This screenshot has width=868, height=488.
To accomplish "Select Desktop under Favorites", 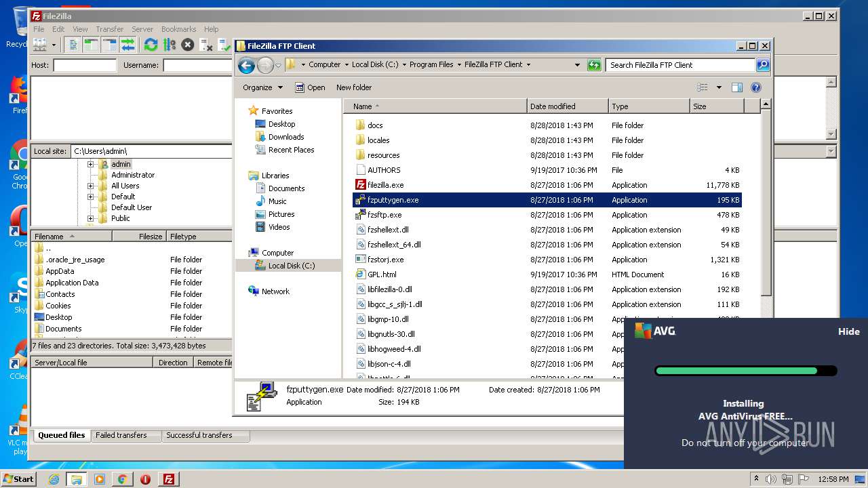I will coord(281,124).
